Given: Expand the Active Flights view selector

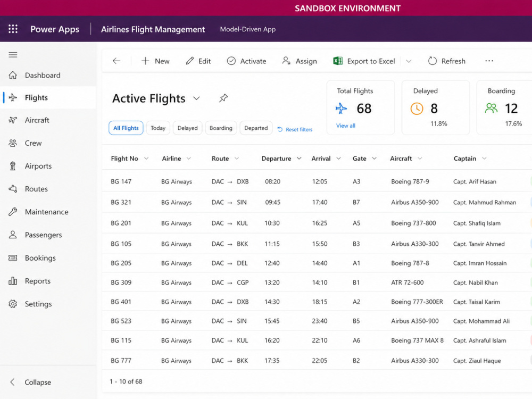Looking at the screenshot, I should pyautogui.click(x=196, y=98).
